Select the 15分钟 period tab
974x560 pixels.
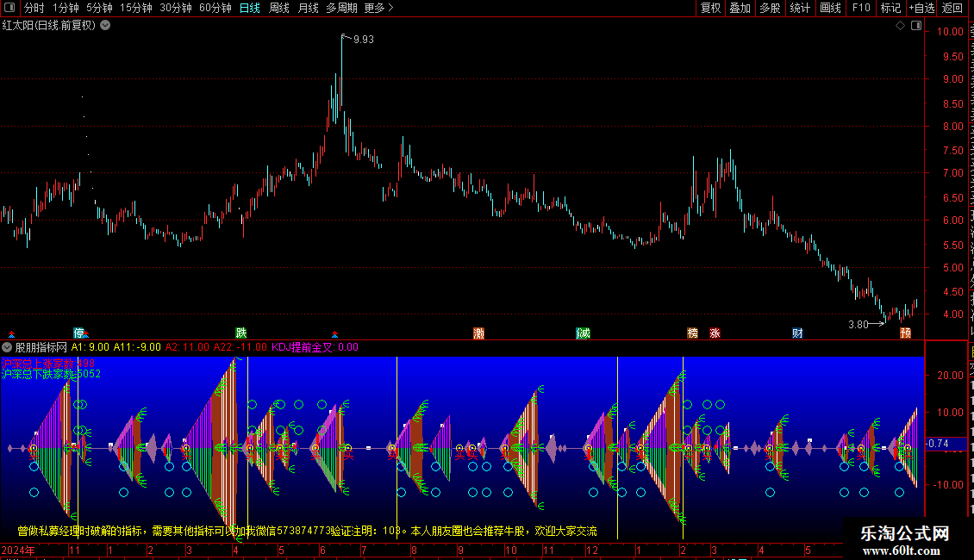tap(136, 8)
